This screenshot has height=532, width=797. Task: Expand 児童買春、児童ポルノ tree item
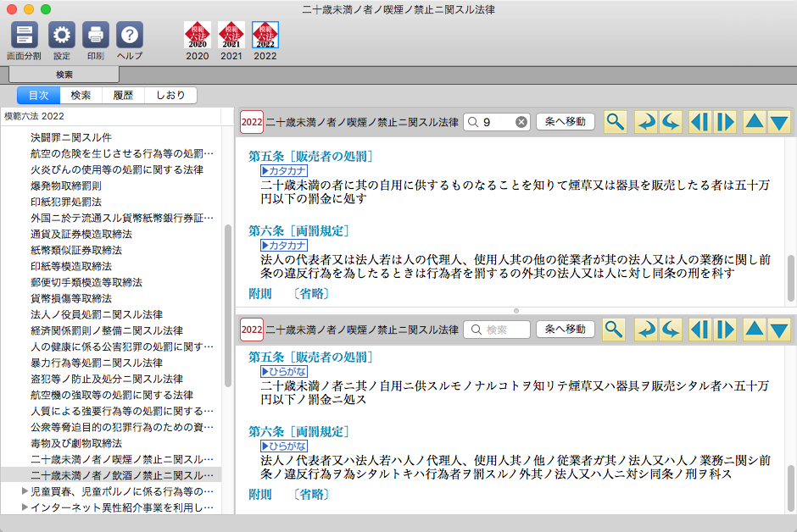[x=25, y=491]
